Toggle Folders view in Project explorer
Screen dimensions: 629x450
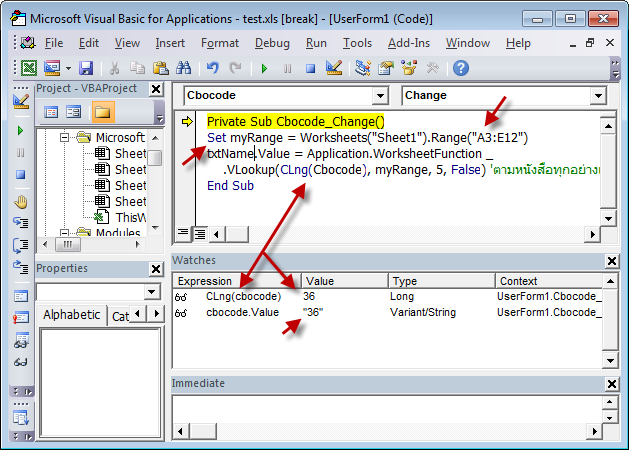(102, 112)
